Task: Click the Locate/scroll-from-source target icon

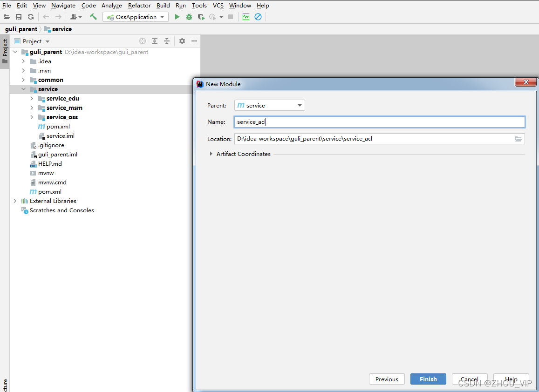Action: coord(143,41)
